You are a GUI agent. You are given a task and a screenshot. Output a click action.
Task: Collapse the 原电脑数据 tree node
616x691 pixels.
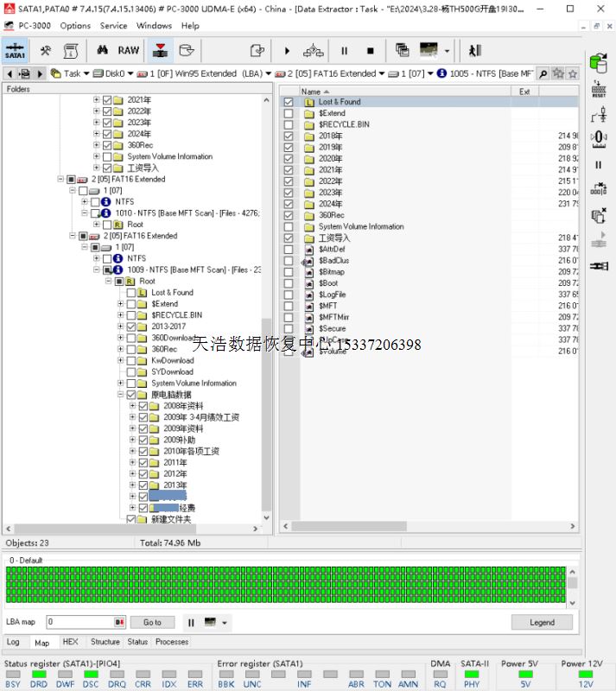coord(120,395)
